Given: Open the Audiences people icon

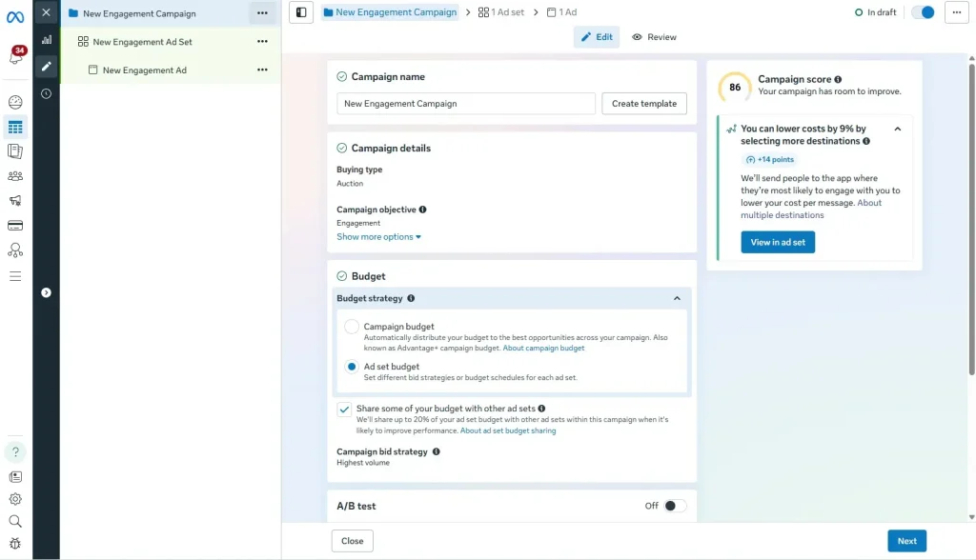Looking at the screenshot, I should point(15,176).
